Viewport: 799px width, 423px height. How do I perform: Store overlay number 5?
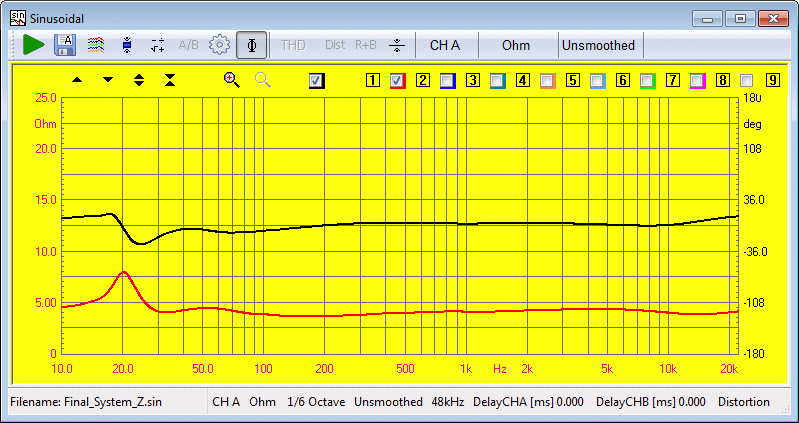573,81
